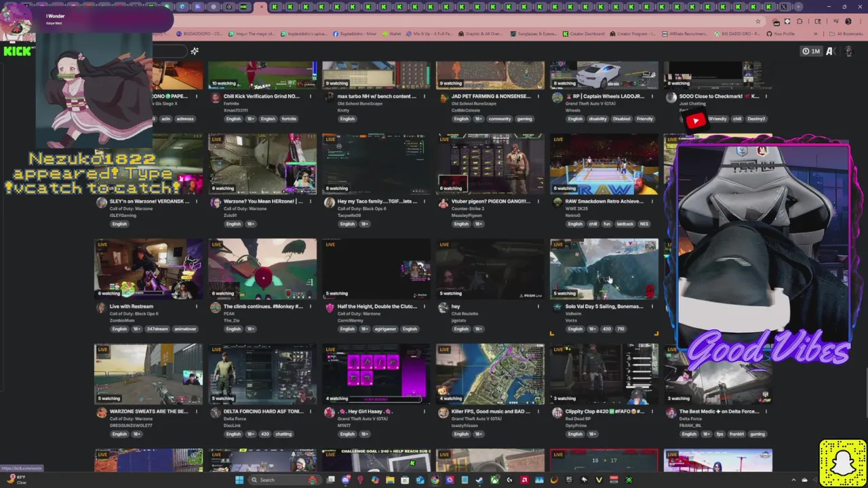Click The_Zio channel avatar
This screenshot has height=488, width=868.
216,307
